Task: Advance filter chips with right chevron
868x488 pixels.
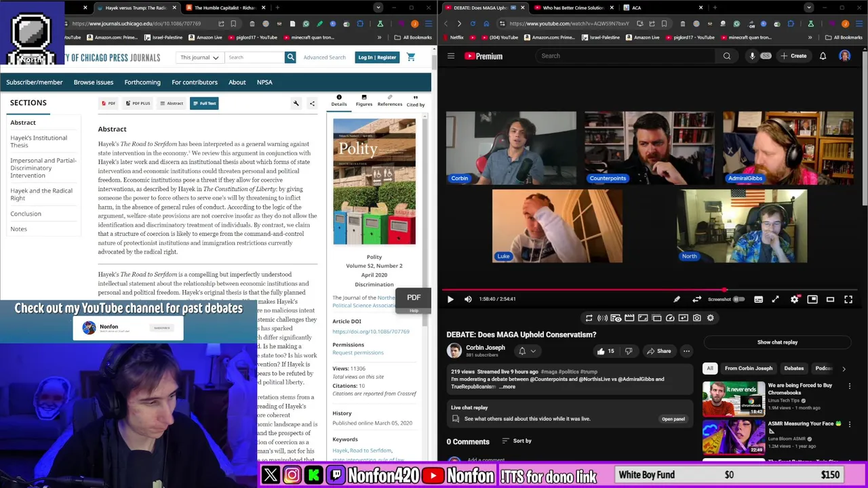Action: 844,369
